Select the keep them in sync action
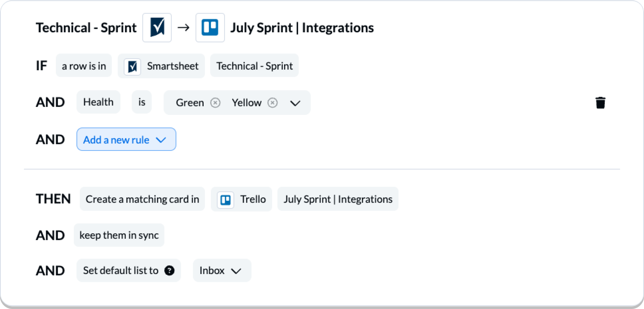The height and width of the screenshot is (309, 644). (119, 235)
